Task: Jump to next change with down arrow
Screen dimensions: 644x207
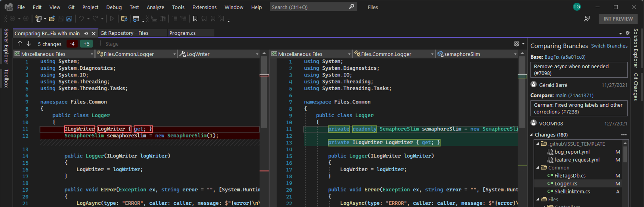Action: [29, 44]
